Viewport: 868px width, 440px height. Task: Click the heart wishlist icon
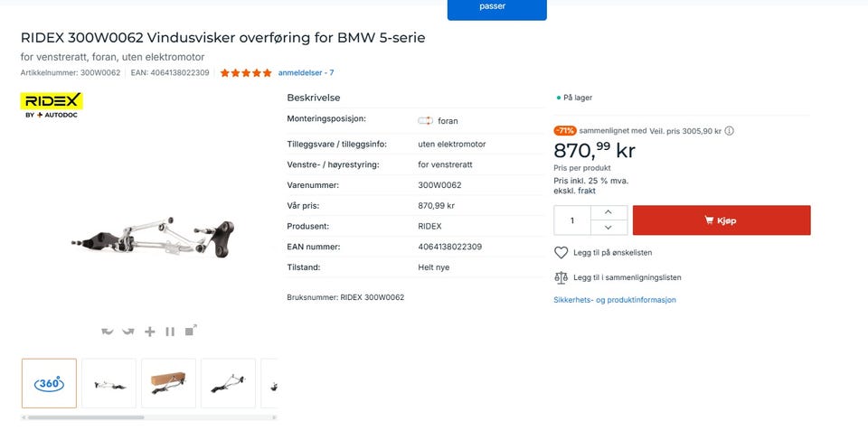coord(561,252)
